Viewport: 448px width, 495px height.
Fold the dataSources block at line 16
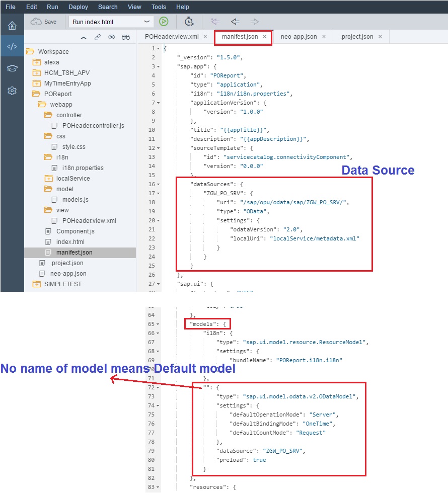tap(158, 184)
